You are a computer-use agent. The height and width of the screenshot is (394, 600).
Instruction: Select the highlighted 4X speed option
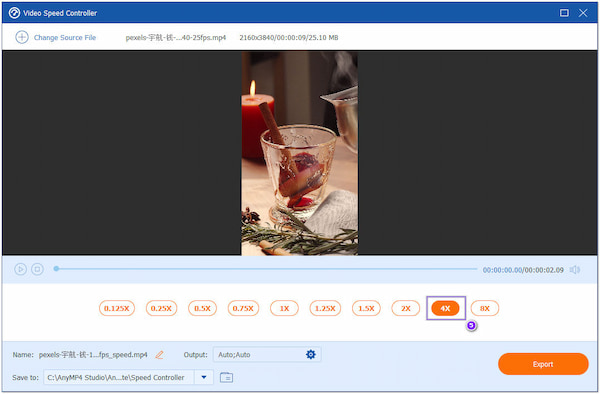click(445, 308)
